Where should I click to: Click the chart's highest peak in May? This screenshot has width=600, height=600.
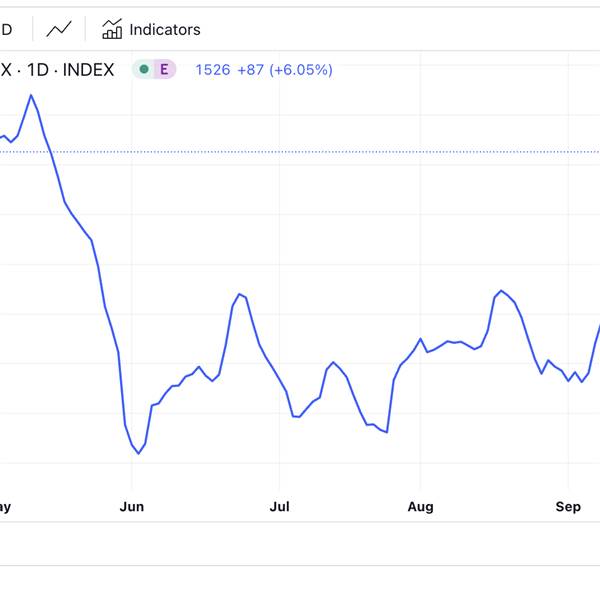click(31, 95)
